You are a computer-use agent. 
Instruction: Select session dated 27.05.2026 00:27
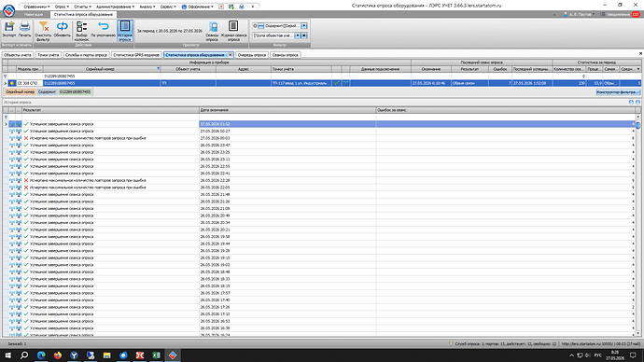(x=322, y=131)
